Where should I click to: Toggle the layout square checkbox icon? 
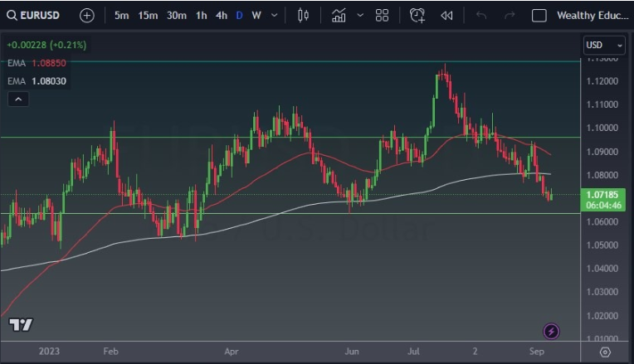539,15
